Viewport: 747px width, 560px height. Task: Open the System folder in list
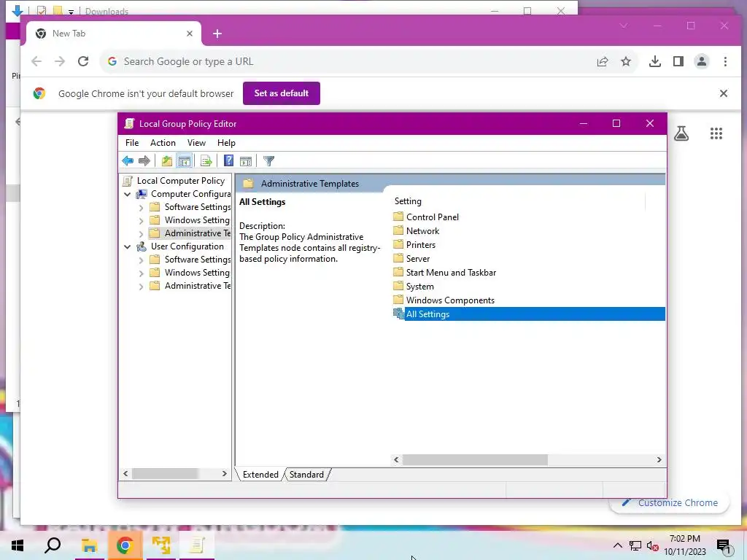click(x=419, y=286)
